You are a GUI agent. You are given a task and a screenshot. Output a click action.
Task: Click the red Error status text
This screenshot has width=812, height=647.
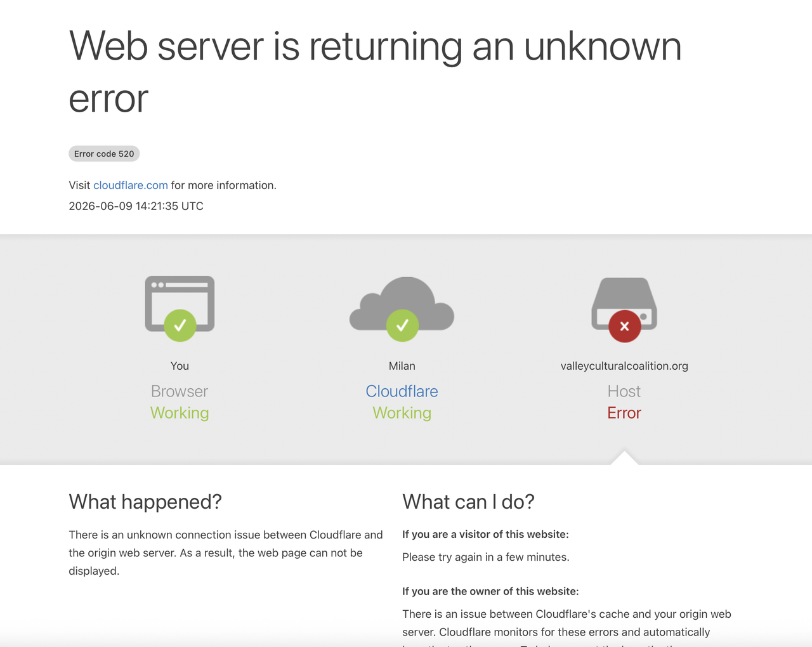(624, 413)
